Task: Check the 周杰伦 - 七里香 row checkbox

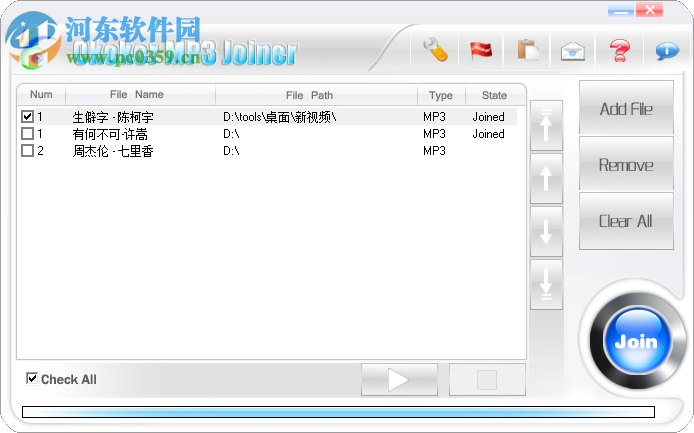Action: point(27,151)
